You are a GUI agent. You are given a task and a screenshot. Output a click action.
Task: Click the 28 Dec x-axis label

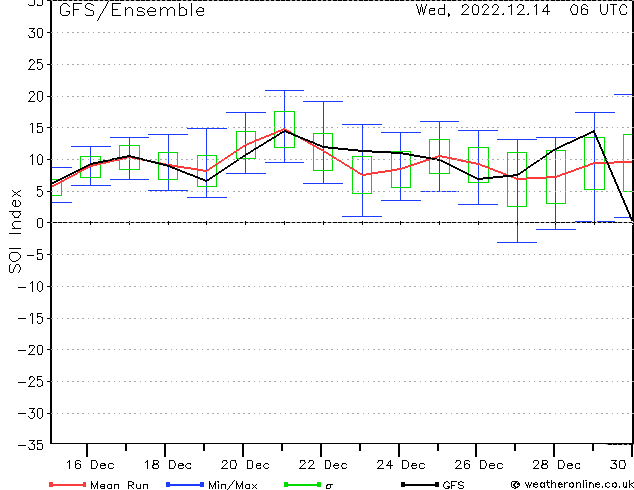point(556,465)
